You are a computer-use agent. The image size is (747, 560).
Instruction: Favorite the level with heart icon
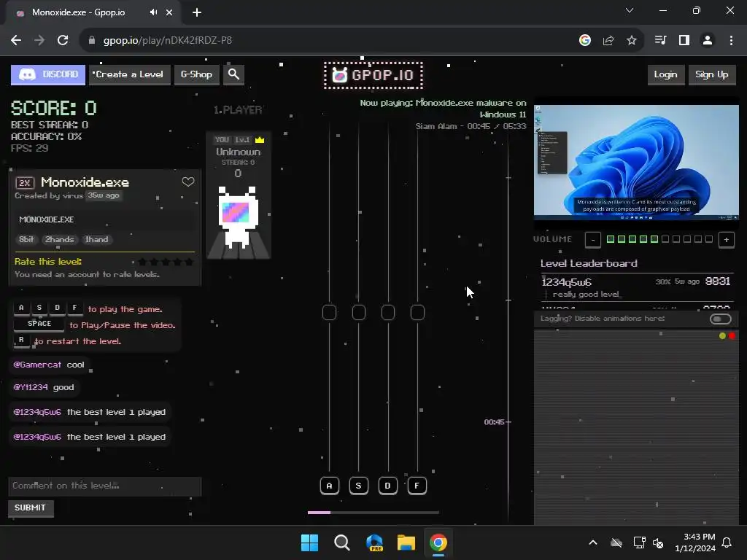click(x=188, y=182)
